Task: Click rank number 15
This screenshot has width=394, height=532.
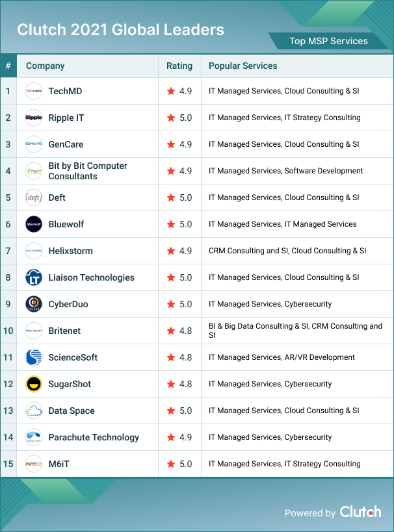Action: 8,464
